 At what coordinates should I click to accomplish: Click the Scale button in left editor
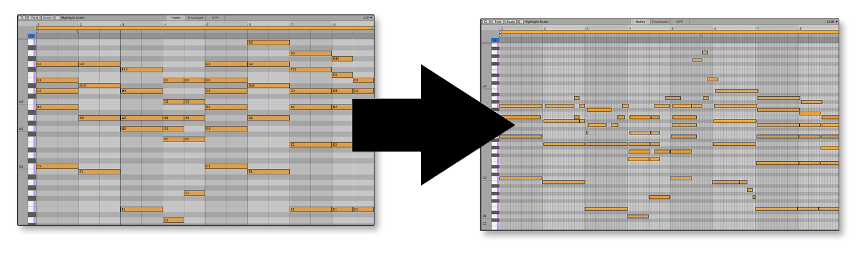tap(47, 18)
